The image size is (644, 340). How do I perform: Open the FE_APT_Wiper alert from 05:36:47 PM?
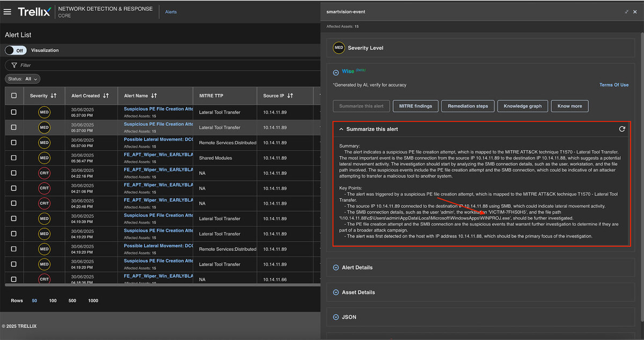coord(158,154)
